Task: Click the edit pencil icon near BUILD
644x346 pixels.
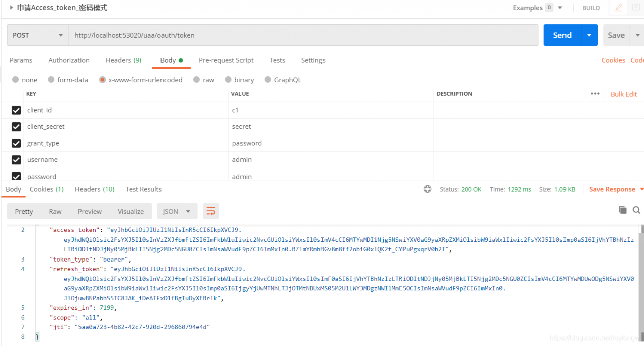Action: pyautogui.click(x=618, y=8)
